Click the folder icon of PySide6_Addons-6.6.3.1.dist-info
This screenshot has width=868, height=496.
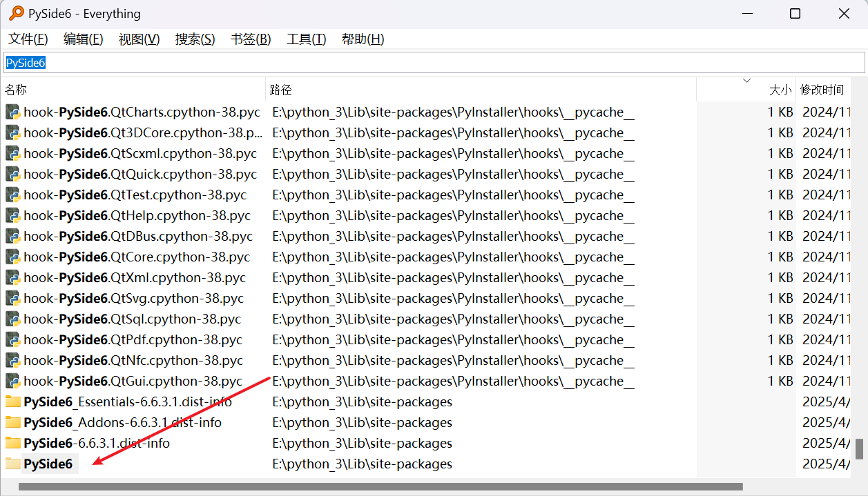click(x=12, y=422)
